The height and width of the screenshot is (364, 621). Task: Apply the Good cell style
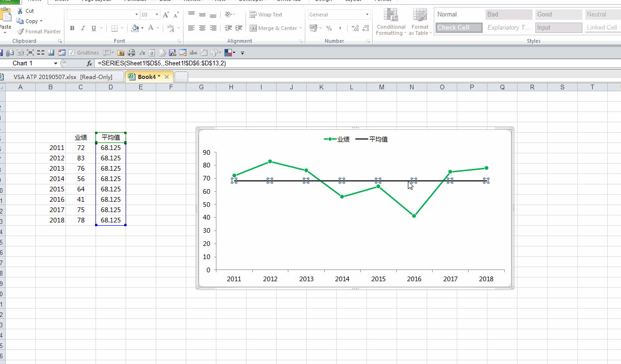tap(559, 15)
